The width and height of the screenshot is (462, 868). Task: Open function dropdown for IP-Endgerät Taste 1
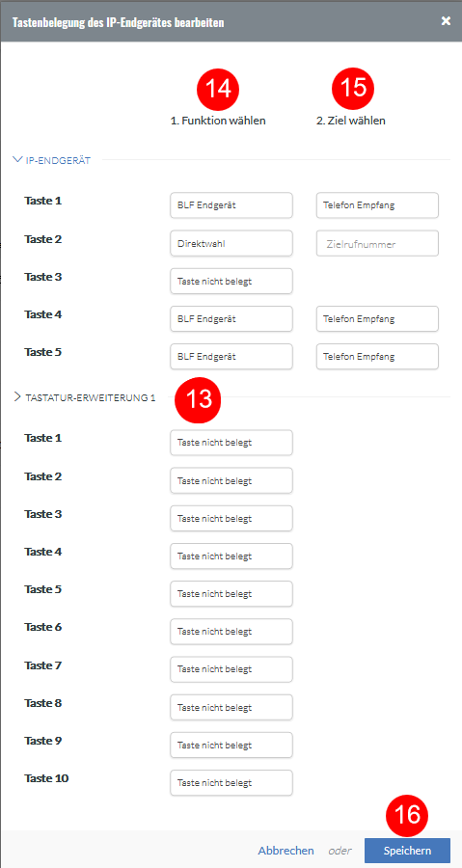pyautogui.click(x=231, y=205)
